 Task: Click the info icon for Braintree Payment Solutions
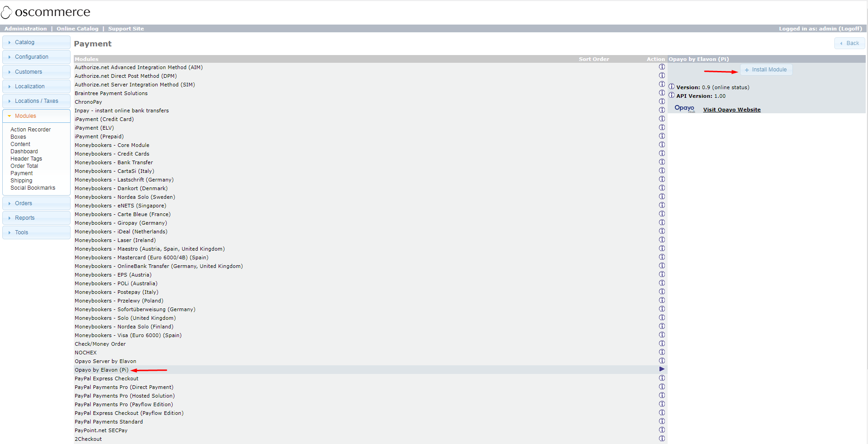662,93
